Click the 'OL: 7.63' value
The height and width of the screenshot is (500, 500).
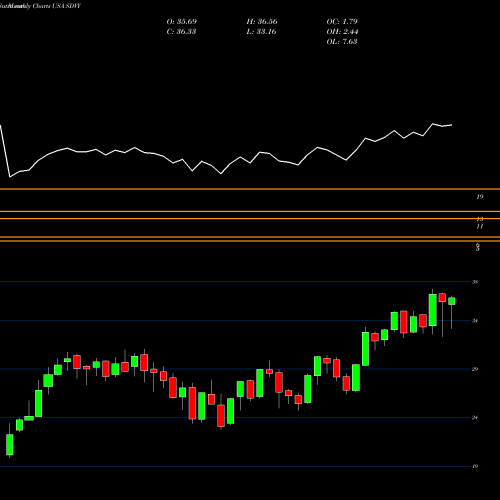[342, 42]
